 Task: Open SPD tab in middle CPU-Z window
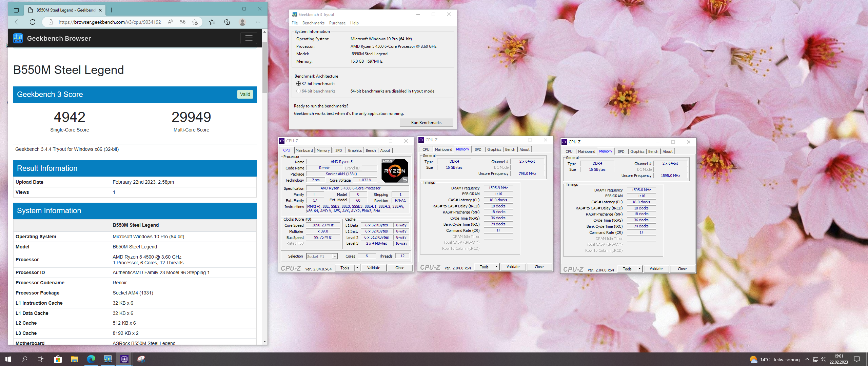pyautogui.click(x=478, y=149)
